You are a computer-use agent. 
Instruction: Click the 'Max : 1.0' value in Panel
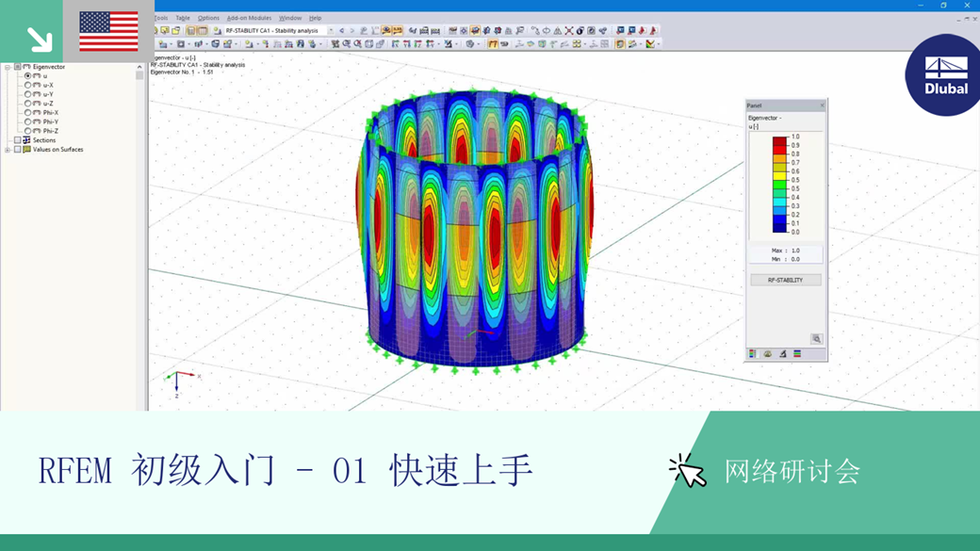point(785,251)
